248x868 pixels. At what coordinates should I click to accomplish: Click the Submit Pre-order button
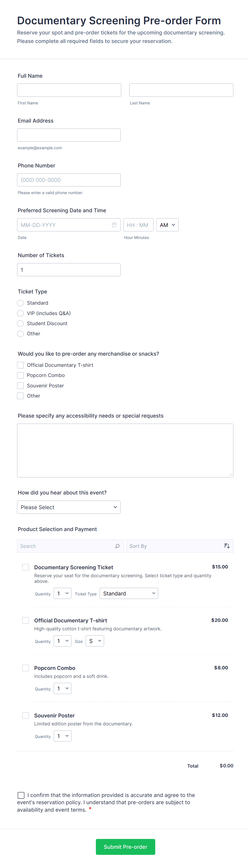click(x=125, y=847)
